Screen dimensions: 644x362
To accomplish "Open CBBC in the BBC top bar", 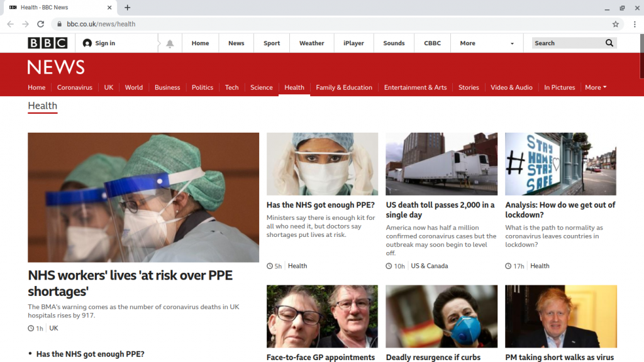I will 432,43.
